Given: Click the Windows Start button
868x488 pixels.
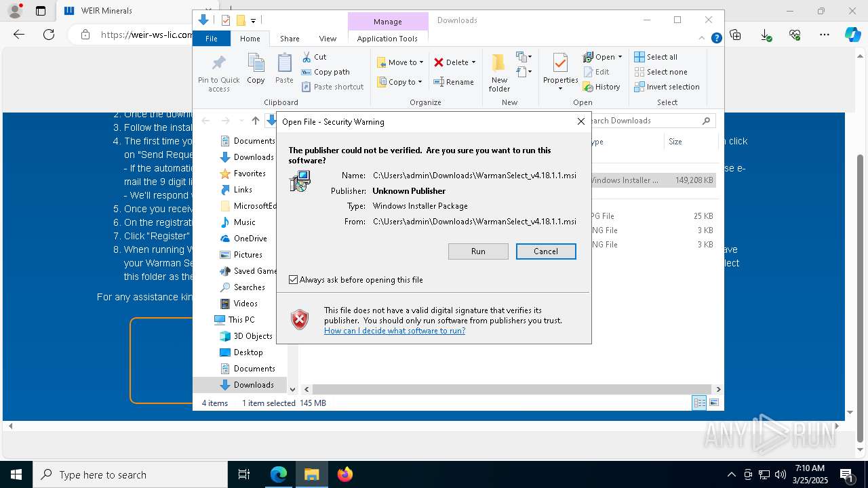Looking at the screenshot, I should tap(16, 474).
